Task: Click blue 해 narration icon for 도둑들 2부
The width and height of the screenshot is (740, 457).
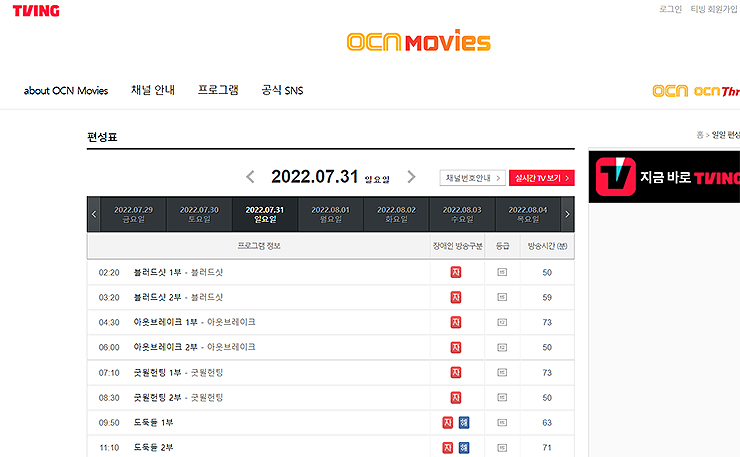Action: (464, 448)
